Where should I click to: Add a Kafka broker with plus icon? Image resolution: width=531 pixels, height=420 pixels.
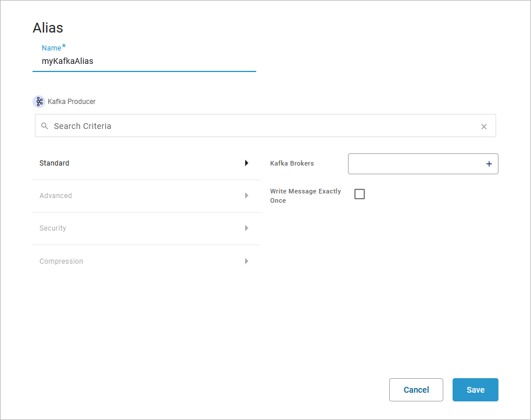click(489, 164)
